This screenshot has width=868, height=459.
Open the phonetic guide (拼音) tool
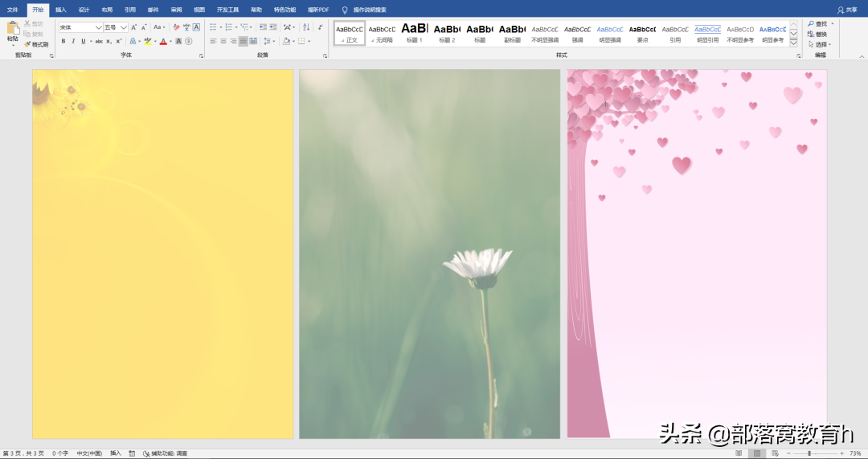(186, 27)
